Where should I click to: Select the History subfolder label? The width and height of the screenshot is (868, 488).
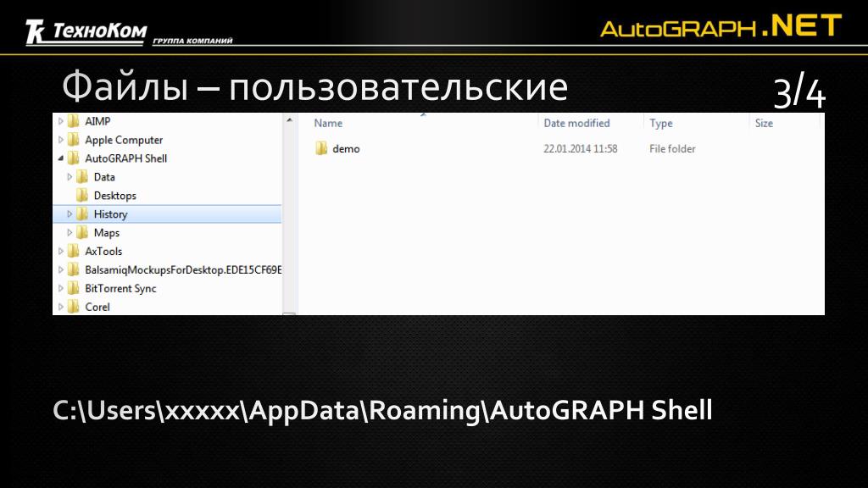111,214
